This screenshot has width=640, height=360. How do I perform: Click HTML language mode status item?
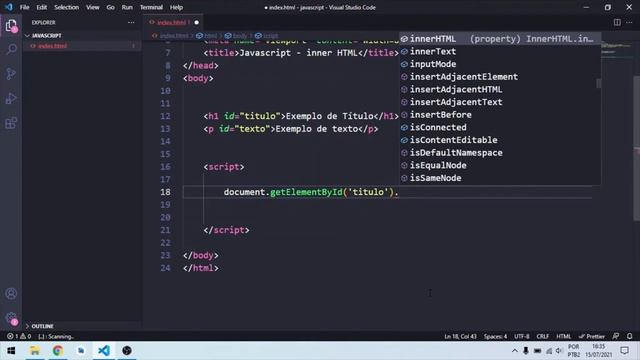pyautogui.click(x=564, y=336)
